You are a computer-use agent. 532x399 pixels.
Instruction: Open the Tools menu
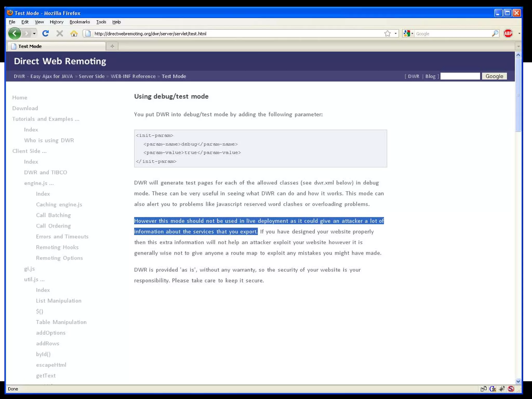[101, 22]
